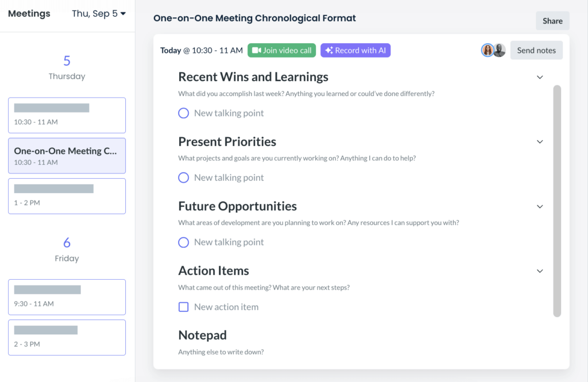588x382 pixels.
Task: Click the woman's avatar with blue ring
Action: pos(488,51)
